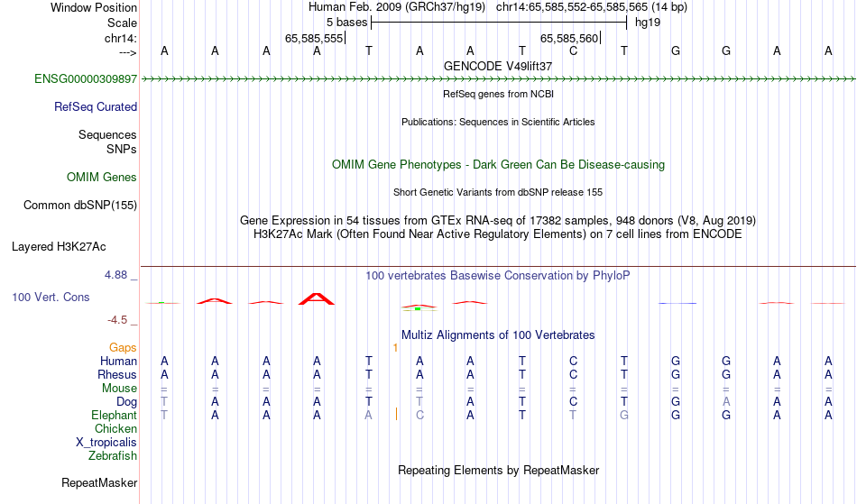This screenshot has width=857, height=504.
Task: Open the RefSeq Curated track label
Action: pos(96,107)
